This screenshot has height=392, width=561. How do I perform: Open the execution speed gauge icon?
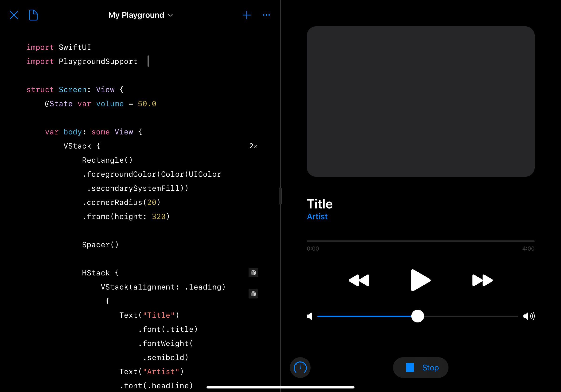(x=300, y=367)
